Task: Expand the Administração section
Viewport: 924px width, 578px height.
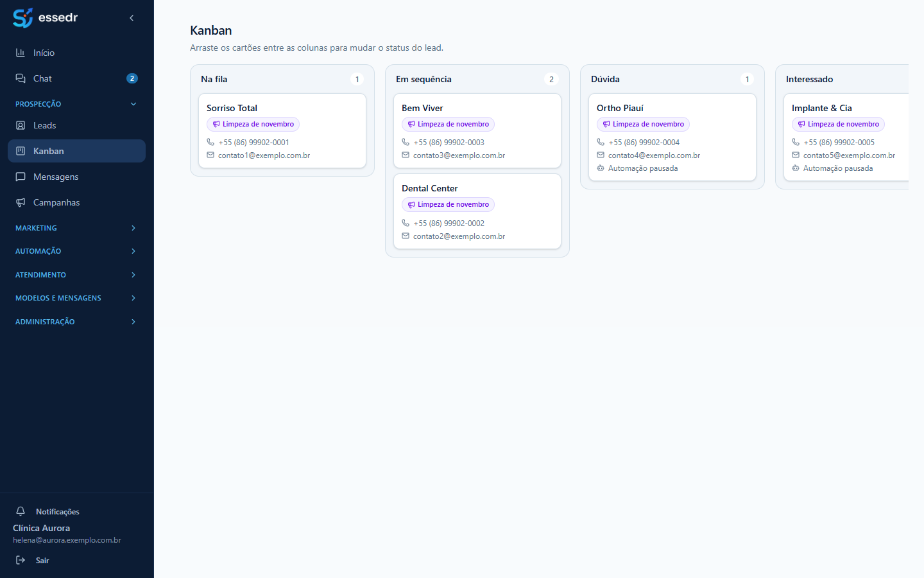Action: (76, 322)
